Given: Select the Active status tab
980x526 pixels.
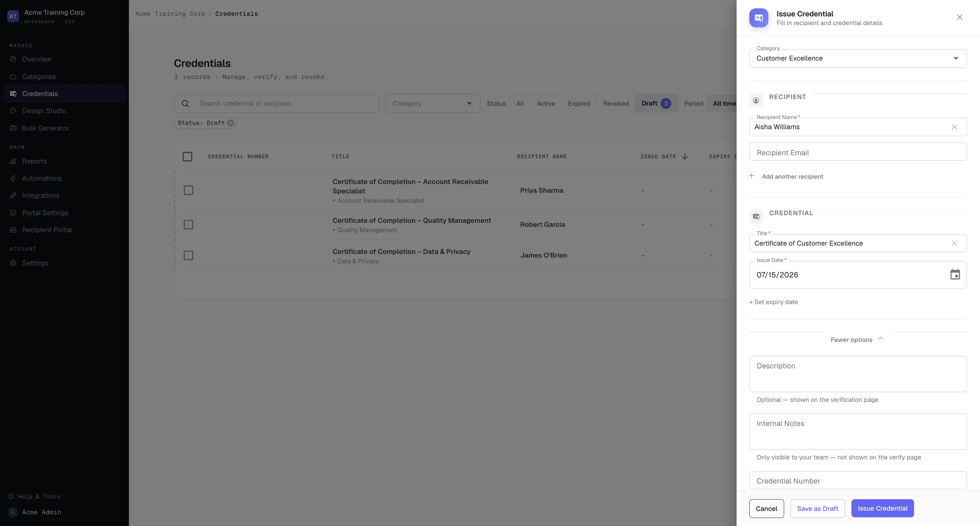Looking at the screenshot, I should point(545,103).
